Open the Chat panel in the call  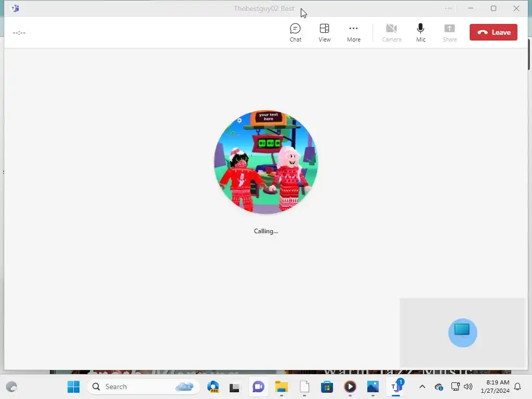pyautogui.click(x=295, y=33)
